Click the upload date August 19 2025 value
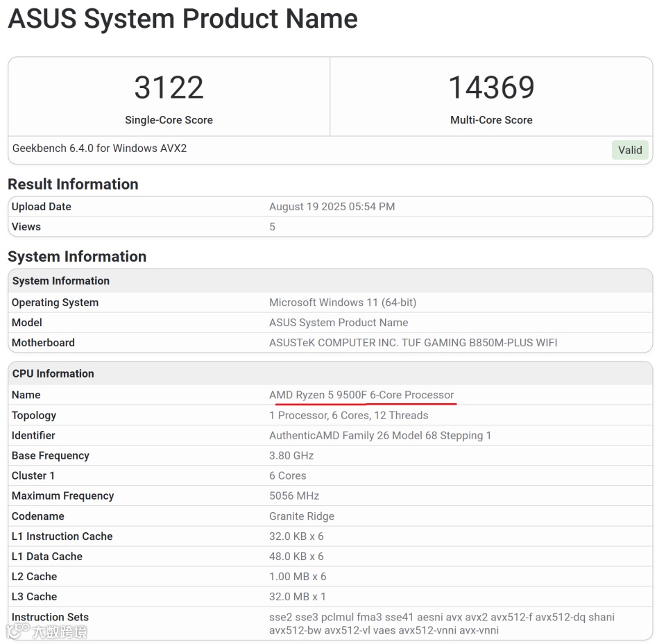 click(x=332, y=207)
